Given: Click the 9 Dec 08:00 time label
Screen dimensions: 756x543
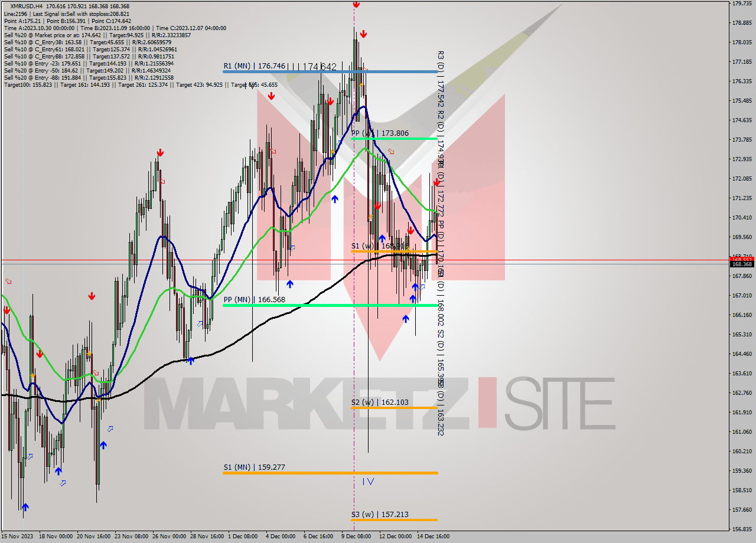Looking at the screenshot, I should (356, 537).
